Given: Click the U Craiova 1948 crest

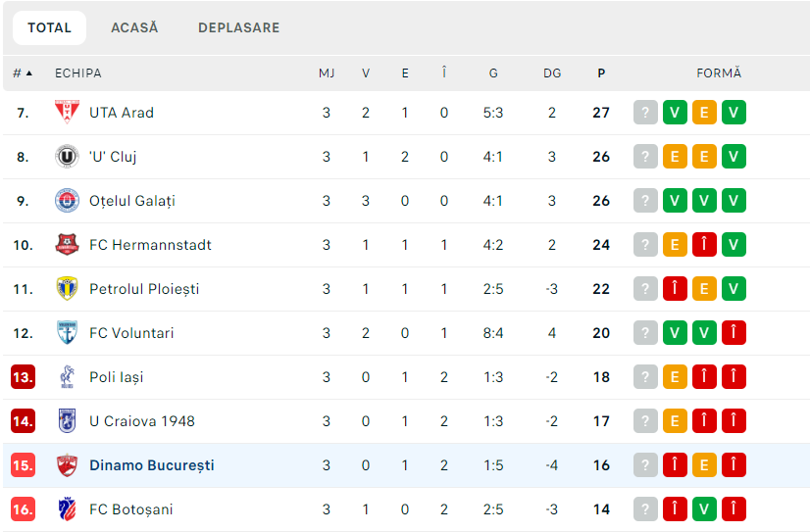Looking at the screenshot, I should tap(66, 421).
